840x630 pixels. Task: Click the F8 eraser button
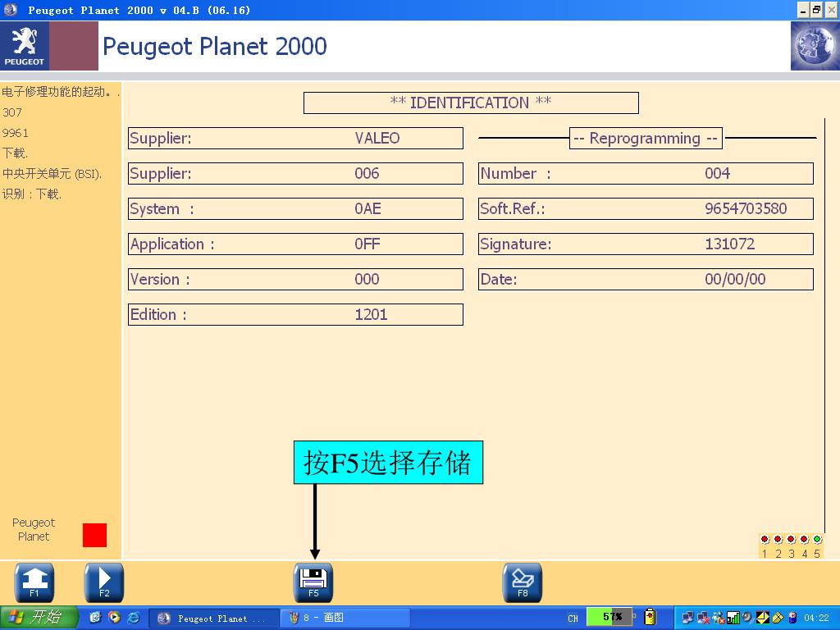tap(523, 583)
